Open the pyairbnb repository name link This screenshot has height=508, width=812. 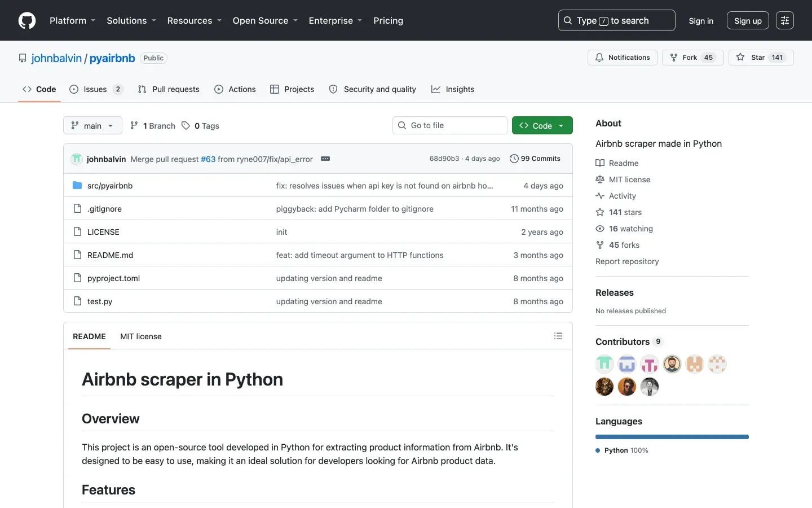112,58
